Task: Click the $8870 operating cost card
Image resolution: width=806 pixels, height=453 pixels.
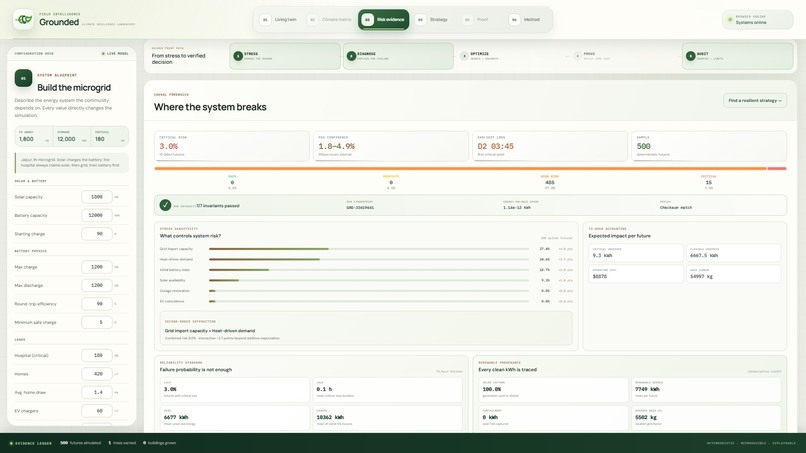Action: pyautogui.click(x=636, y=274)
